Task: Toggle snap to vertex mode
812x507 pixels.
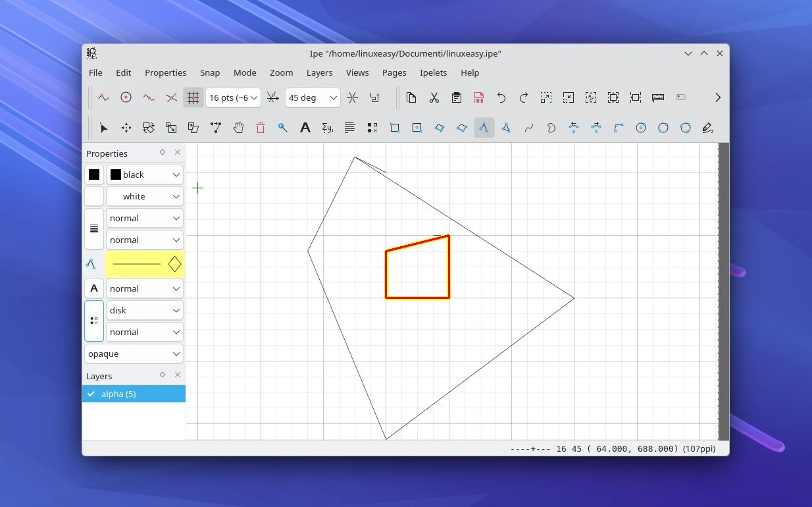Action: point(103,97)
